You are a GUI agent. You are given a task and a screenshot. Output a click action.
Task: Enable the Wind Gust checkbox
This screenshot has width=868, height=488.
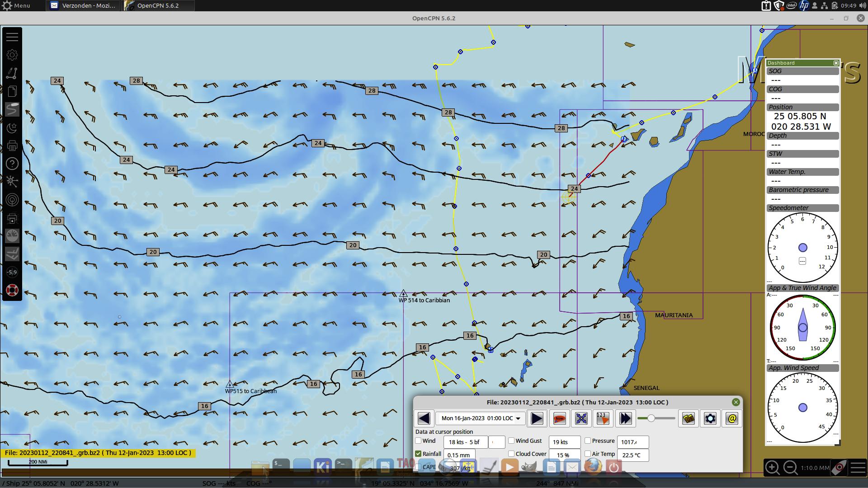(511, 441)
